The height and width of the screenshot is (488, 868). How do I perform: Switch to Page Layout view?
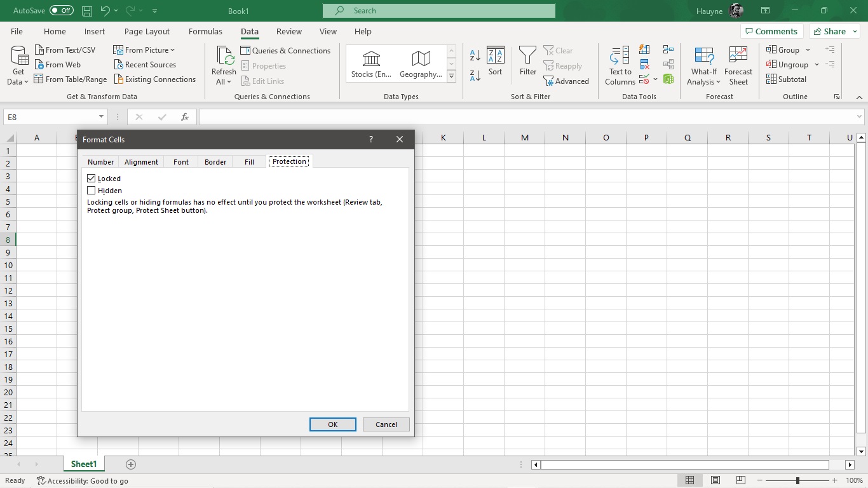click(x=715, y=480)
